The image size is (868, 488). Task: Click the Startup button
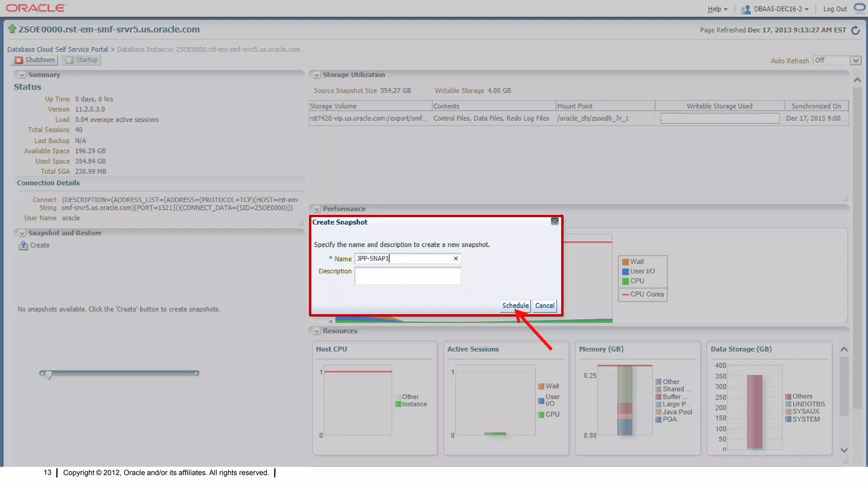tap(81, 60)
